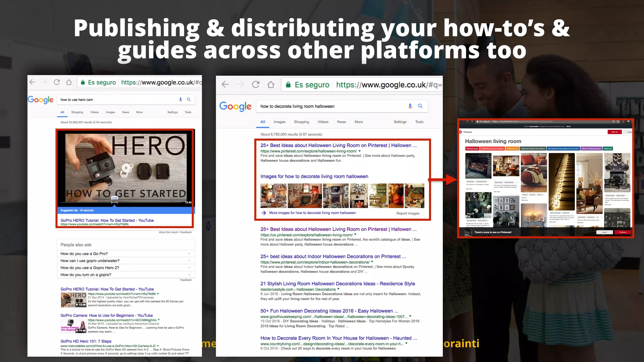Click Google logo in left window
Viewport: 644px width, 362px height.
tap(41, 100)
